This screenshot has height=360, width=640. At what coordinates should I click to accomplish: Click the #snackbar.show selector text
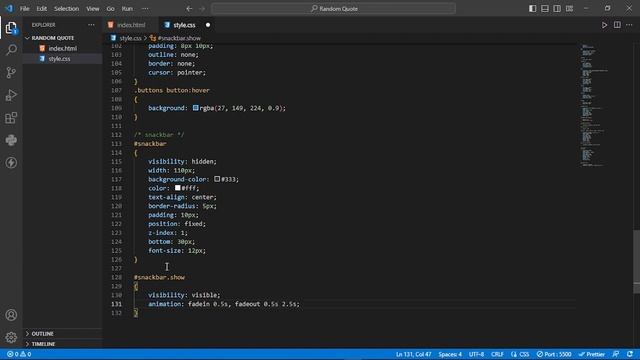pyautogui.click(x=159, y=277)
